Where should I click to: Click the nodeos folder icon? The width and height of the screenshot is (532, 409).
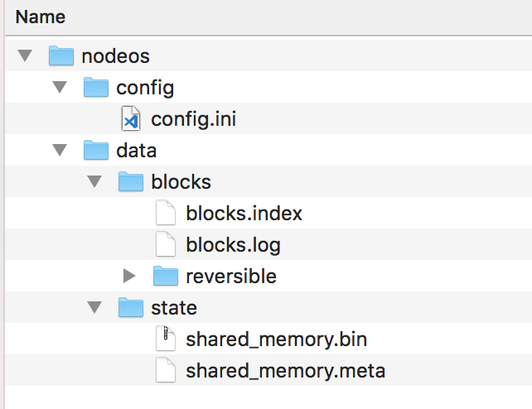(x=61, y=56)
